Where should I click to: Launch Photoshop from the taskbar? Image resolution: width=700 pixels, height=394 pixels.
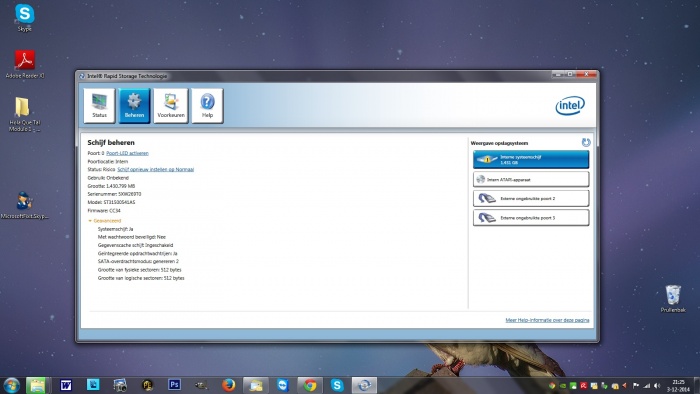(x=174, y=385)
